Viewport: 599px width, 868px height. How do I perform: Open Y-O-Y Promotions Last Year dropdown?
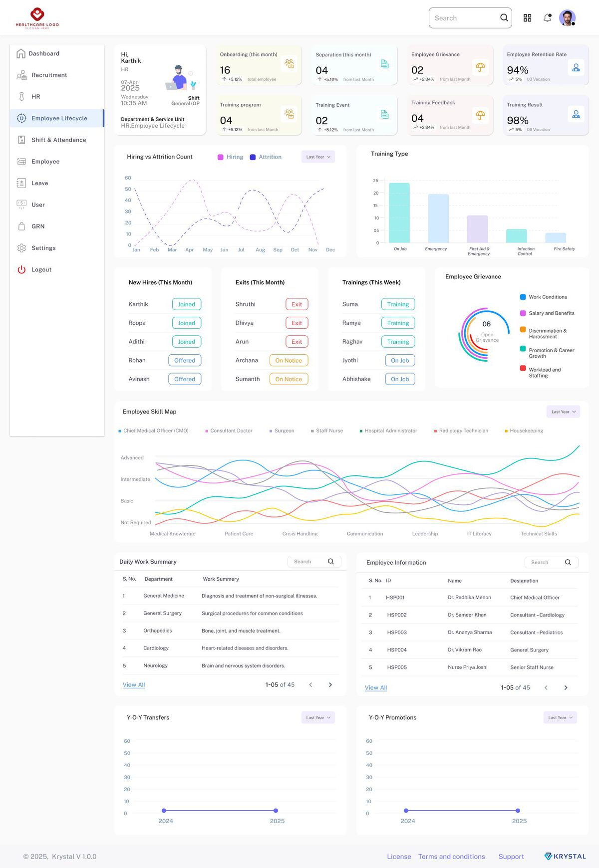[560, 718]
